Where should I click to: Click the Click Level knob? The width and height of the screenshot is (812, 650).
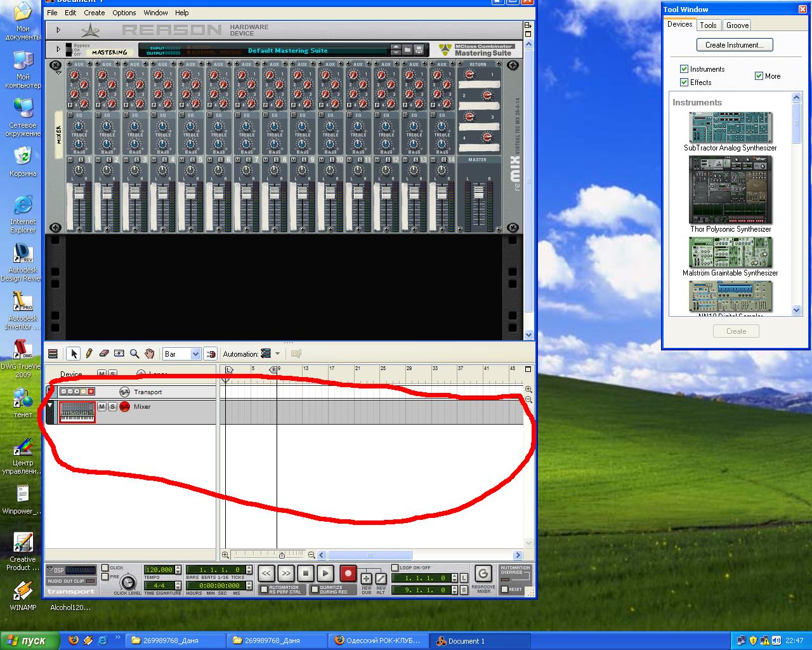tap(128, 583)
